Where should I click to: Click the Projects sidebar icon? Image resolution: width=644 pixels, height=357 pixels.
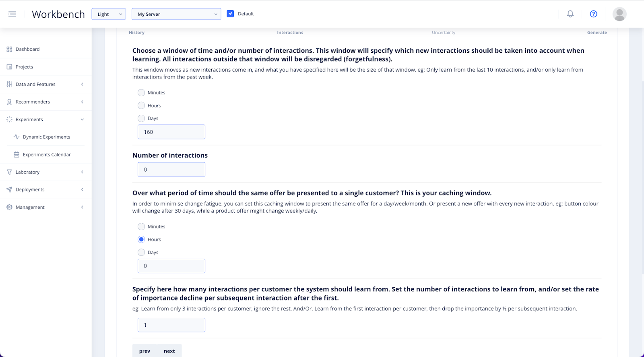click(x=9, y=67)
